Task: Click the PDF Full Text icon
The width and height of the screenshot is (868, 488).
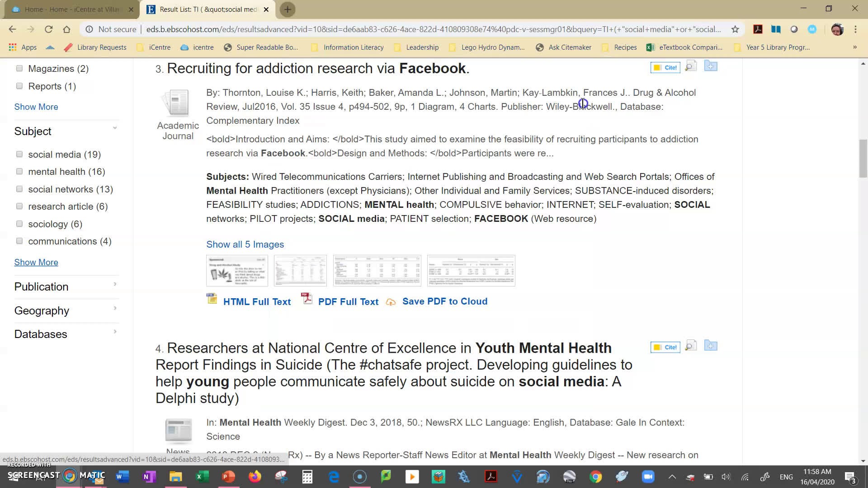Action: click(307, 299)
